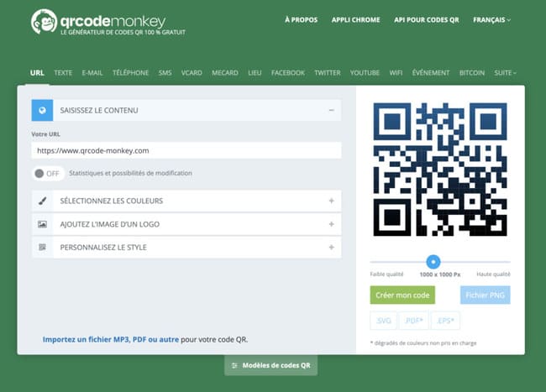The height and width of the screenshot is (392, 546).
Task: Expand Sélectionnez les couleurs with plus sign
Action: tap(331, 201)
